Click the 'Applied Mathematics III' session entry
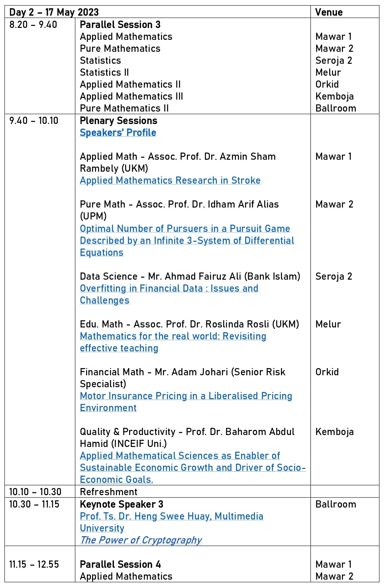Viewport: 385px width, 588px height. [x=132, y=96]
